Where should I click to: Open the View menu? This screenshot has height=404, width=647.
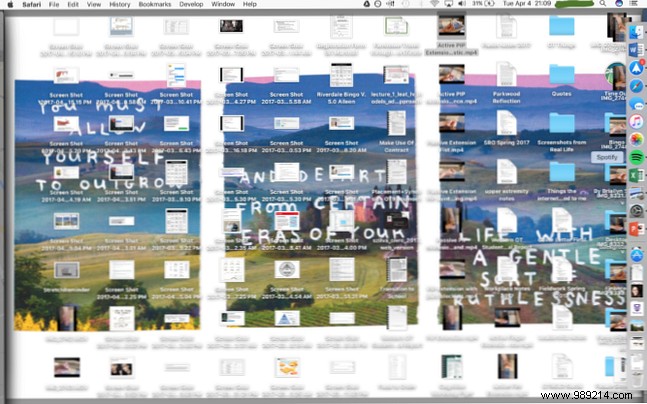(94, 4)
